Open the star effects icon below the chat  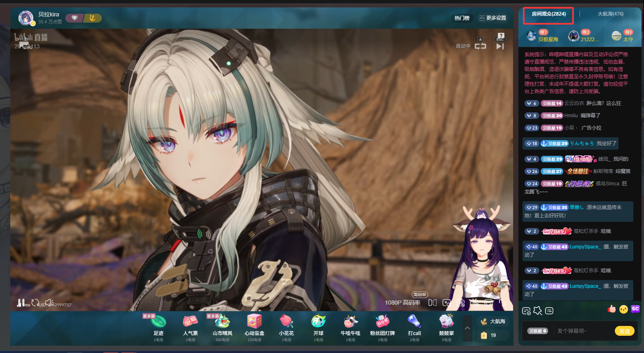[x=538, y=311]
